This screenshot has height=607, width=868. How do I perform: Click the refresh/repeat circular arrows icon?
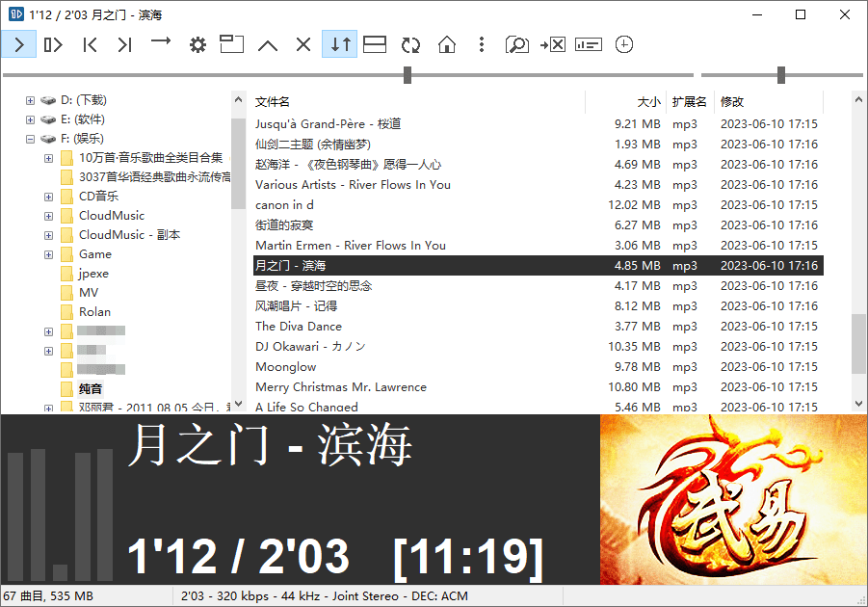coord(410,45)
